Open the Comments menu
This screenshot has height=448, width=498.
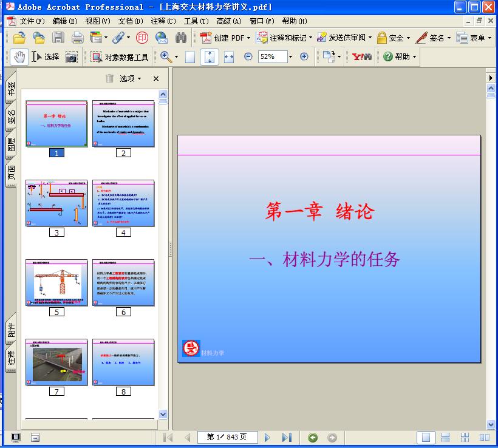coord(163,21)
